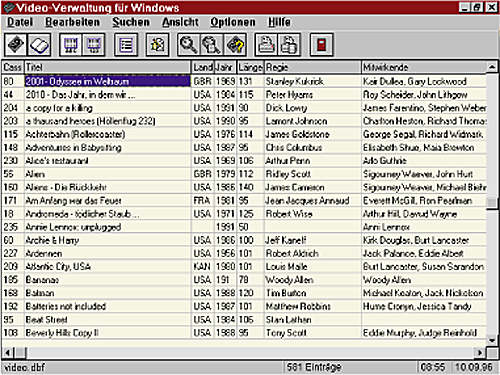Click the horizontal scrollbar left arrow
Image resolution: width=500 pixels, height=375 pixels.
[8, 352]
